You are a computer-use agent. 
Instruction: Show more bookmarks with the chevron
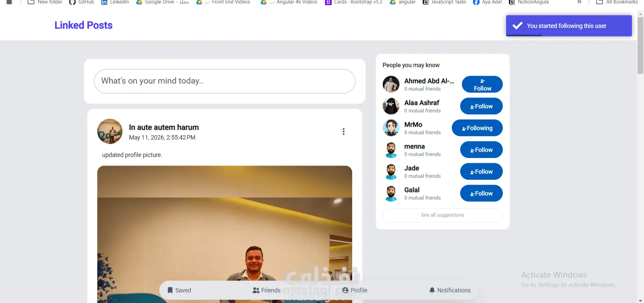tap(579, 2)
